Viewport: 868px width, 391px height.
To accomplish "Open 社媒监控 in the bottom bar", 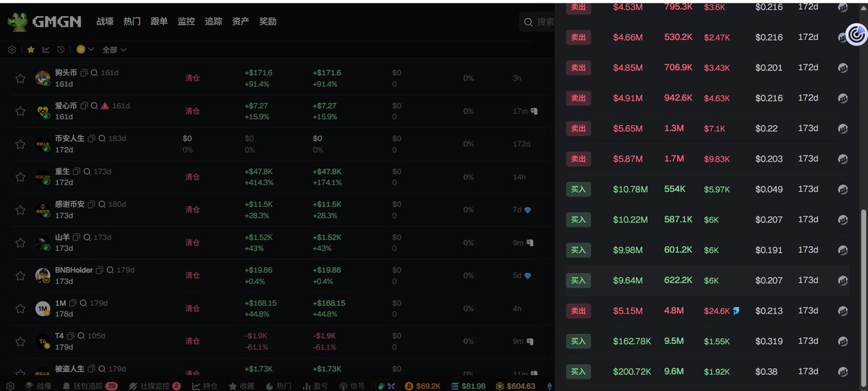I will pyautogui.click(x=155, y=386).
